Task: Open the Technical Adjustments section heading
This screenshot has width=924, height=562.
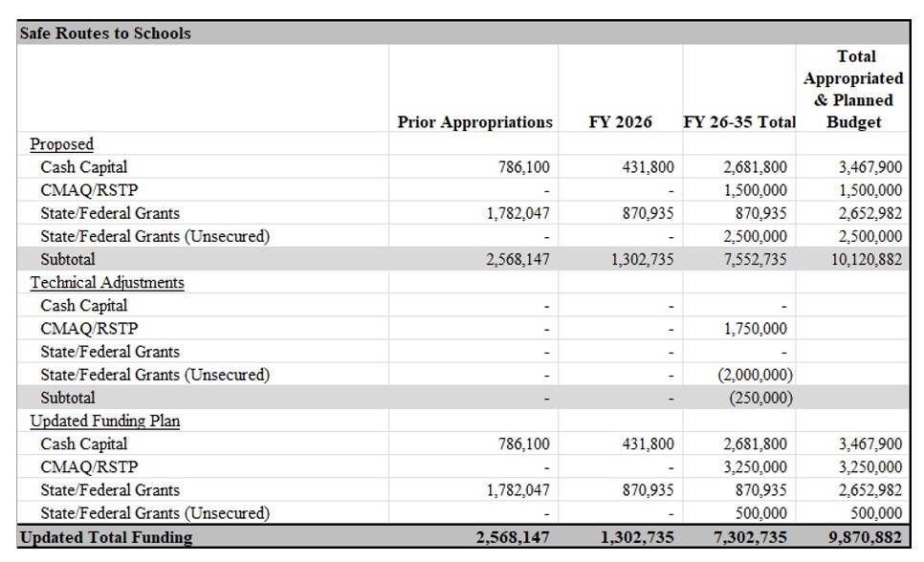Action: tap(107, 283)
